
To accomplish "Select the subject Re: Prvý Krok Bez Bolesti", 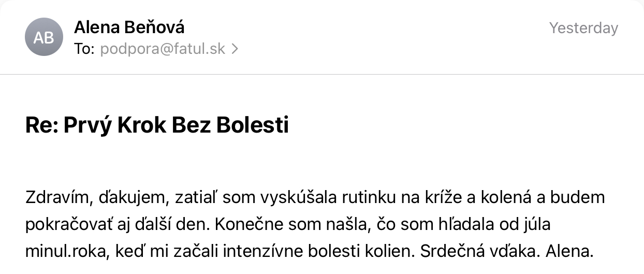I will (x=157, y=126).
